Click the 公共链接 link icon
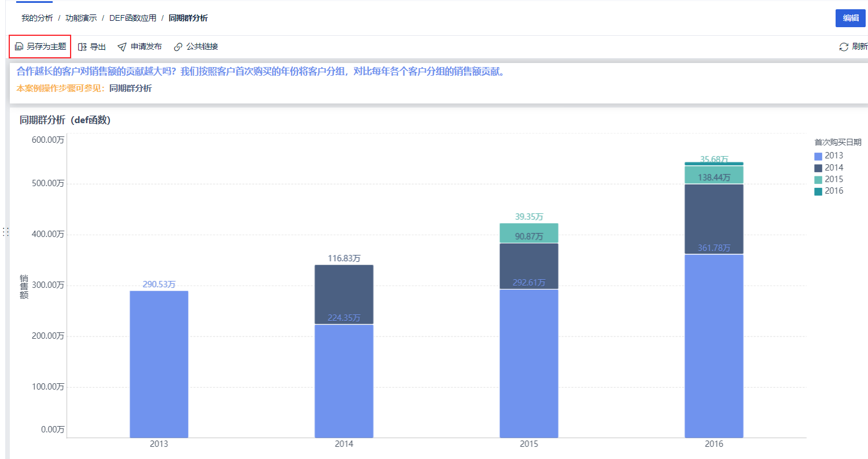The image size is (868, 459). tap(178, 46)
